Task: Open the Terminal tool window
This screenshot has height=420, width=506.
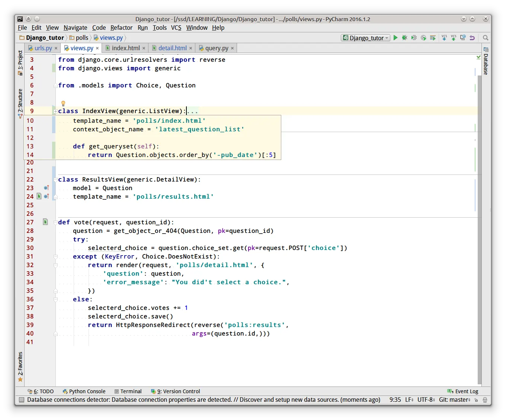Action: pyautogui.click(x=128, y=391)
